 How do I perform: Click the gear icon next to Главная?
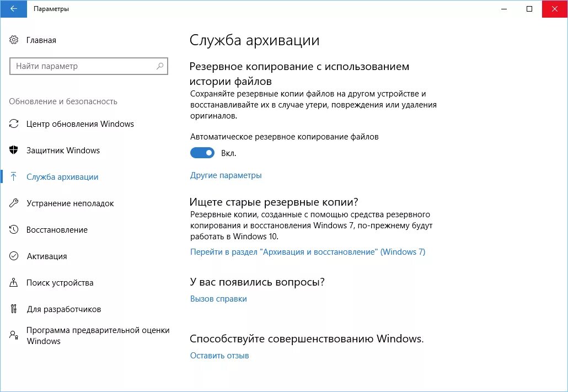[14, 40]
